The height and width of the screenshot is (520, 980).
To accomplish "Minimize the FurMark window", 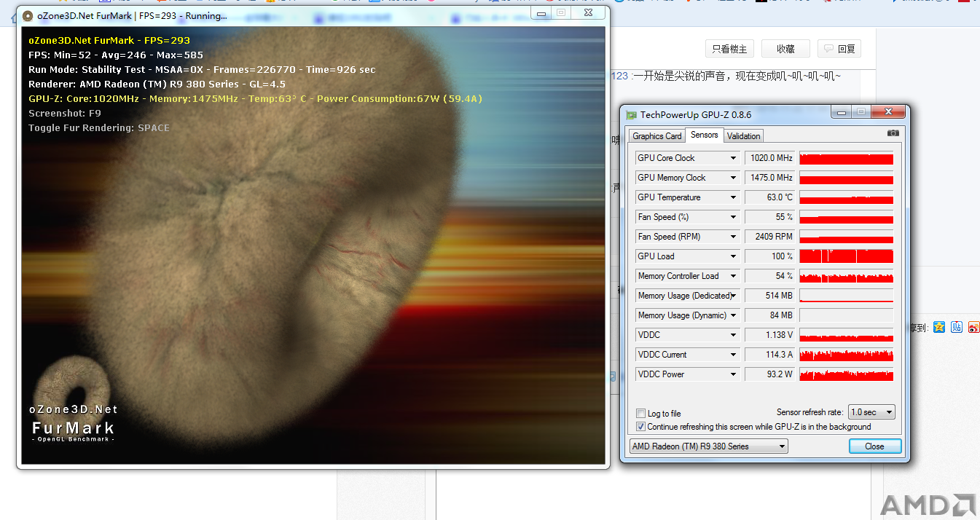I will coord(541,12).
